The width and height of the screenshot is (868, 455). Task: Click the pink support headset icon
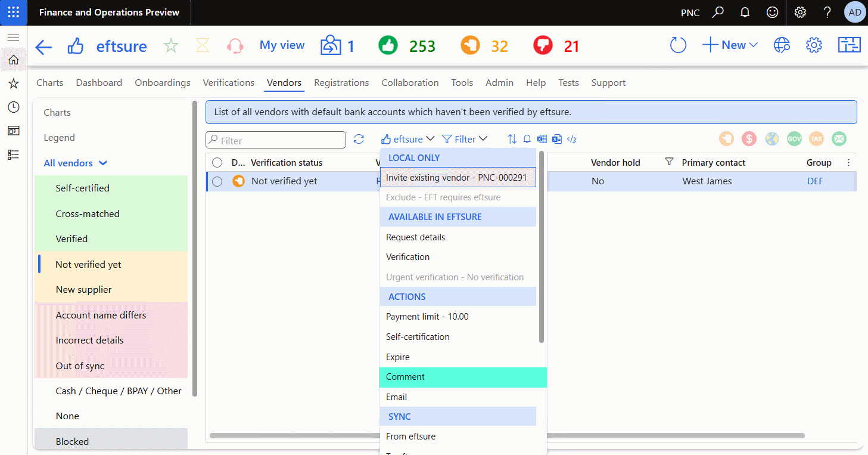coord(235,46)
